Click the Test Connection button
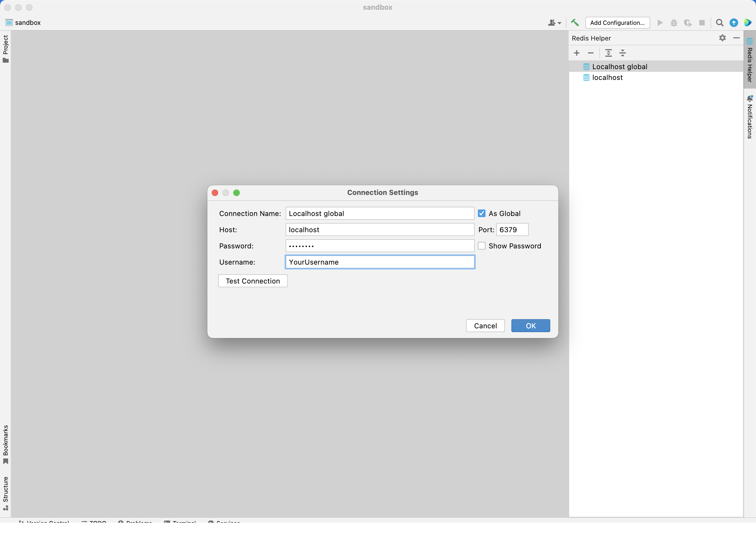The width and height of the screenshot is (756, 540). 252,281
